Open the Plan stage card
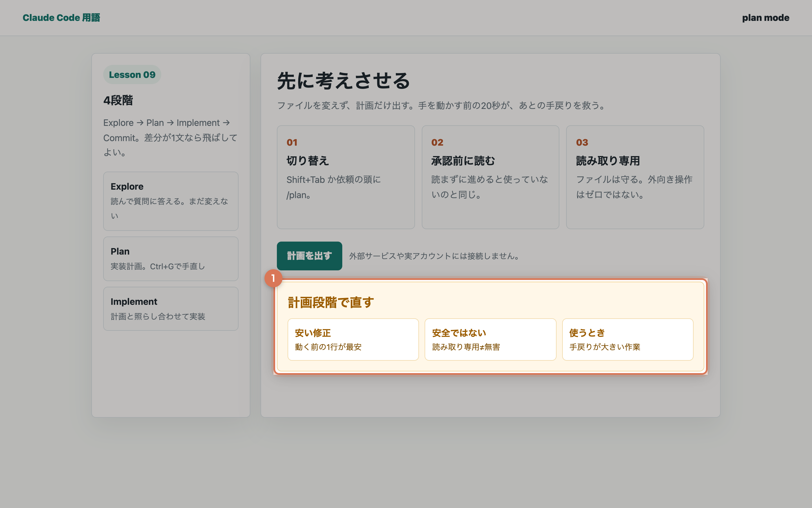 (171, 259)
